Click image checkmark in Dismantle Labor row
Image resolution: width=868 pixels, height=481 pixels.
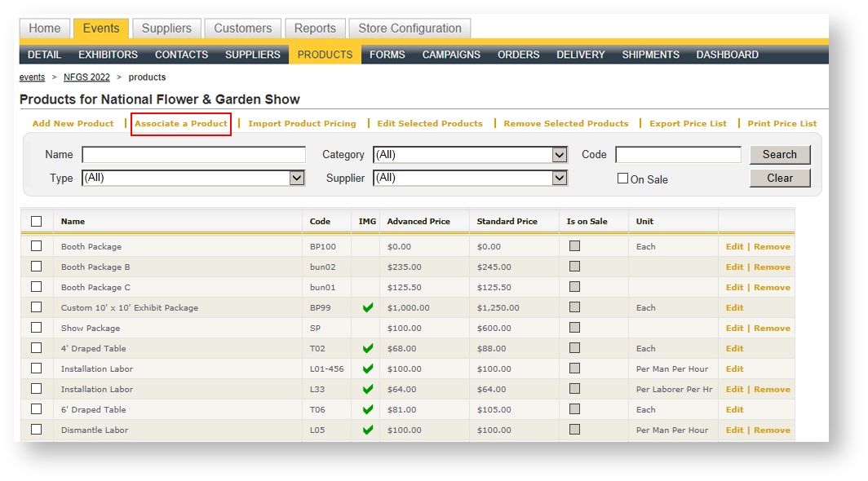coord(368,430)
